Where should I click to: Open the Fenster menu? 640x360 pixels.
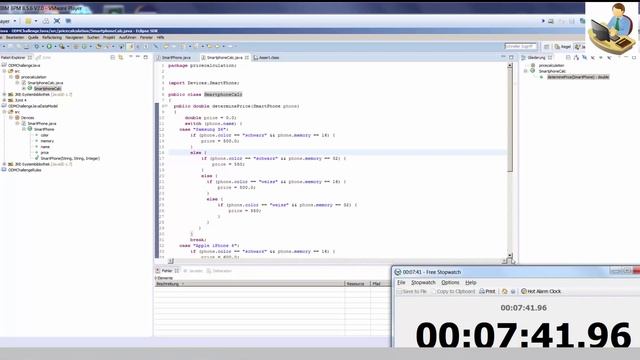click(146, 37)
